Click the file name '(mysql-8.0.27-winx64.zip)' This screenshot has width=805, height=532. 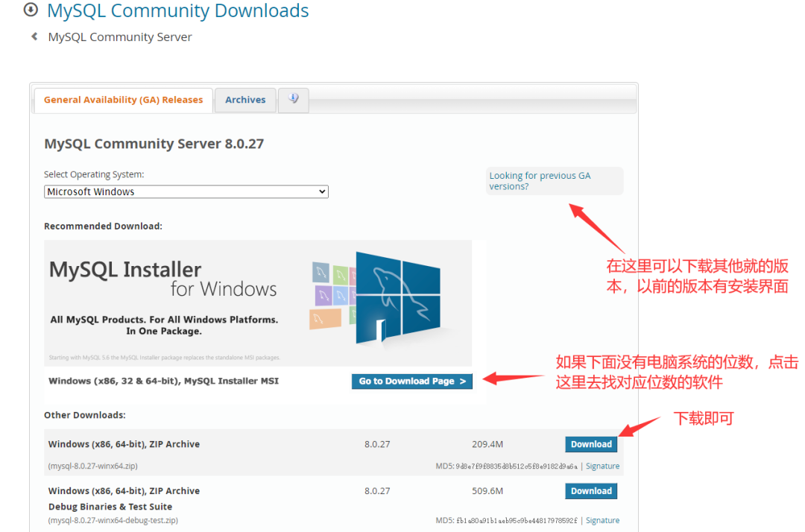pos(93,466)
